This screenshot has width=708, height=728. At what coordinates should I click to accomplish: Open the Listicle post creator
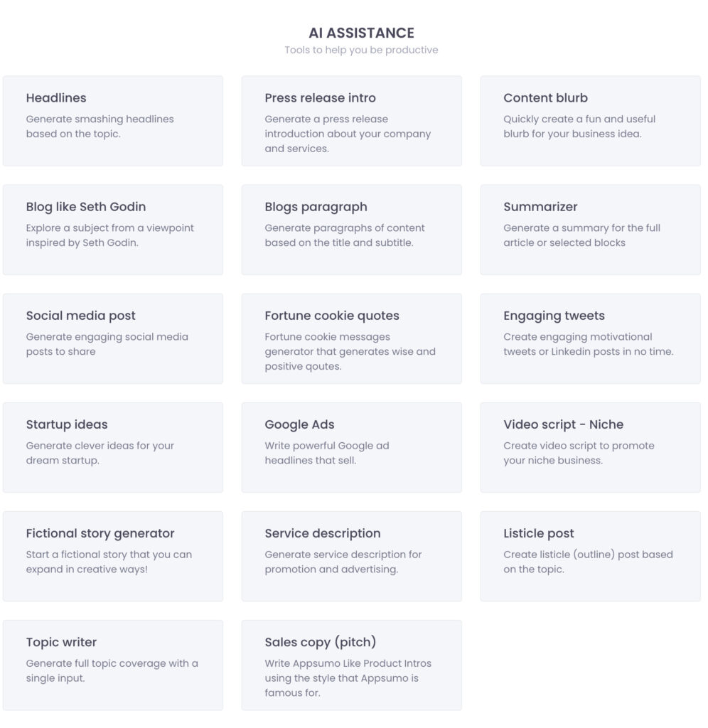591,555
